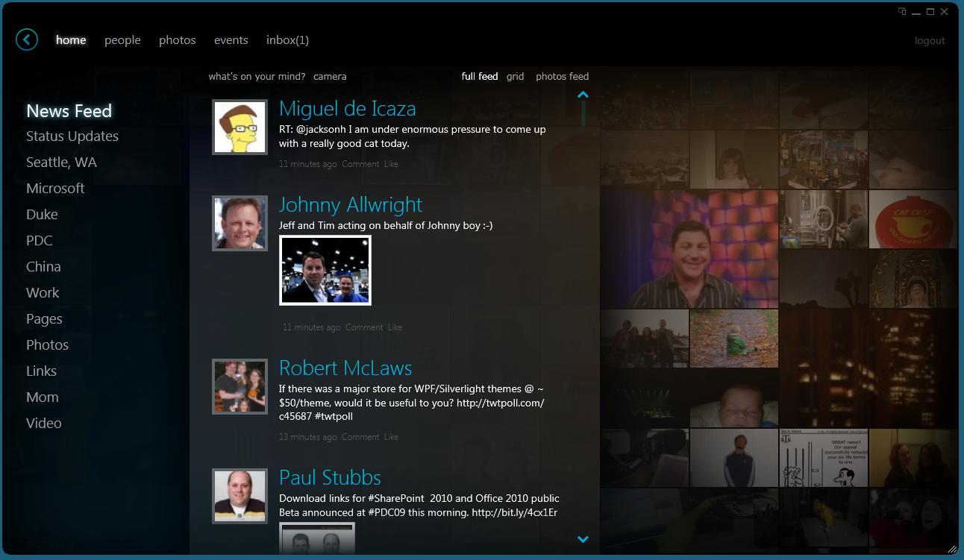Comment on Robert McLaws's post
This screenshot has width=964, height=560.
coord(360,437)
